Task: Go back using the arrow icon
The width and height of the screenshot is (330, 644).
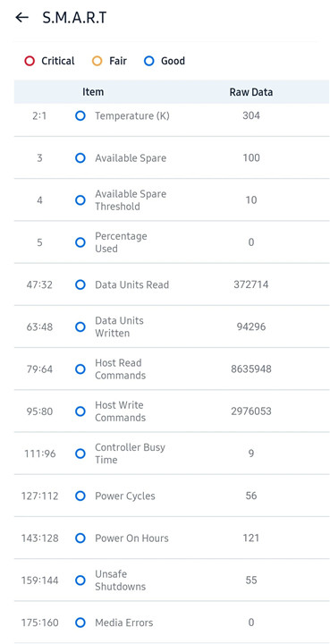Action: point(21,17)
